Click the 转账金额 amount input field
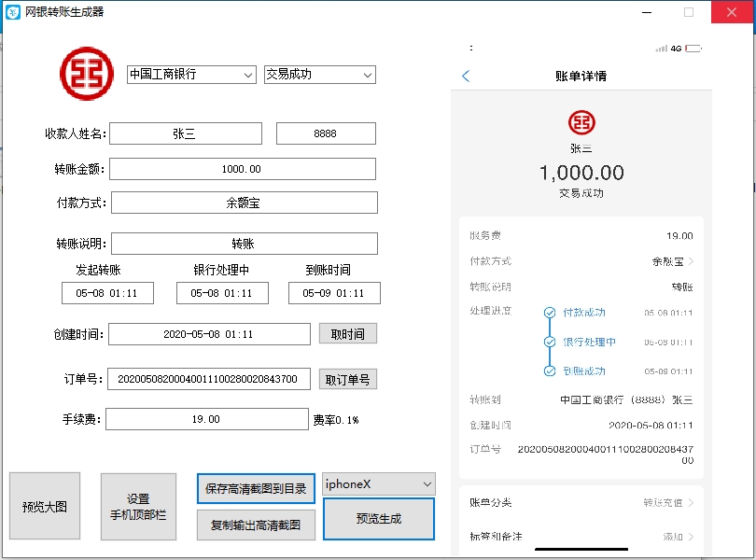756x560 pixels. coord(243,168)
